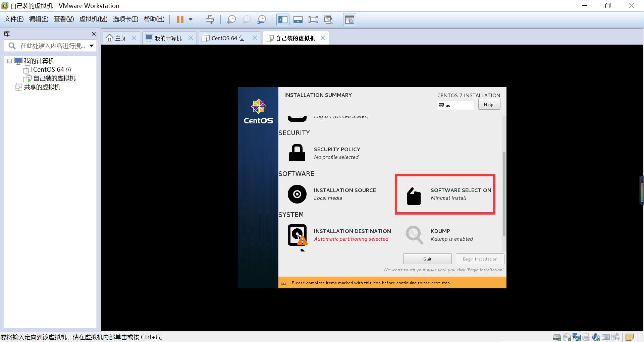Close the 库 library panel
Screen dimensions: 644x342
pyautogui.click(x=94, y=34)
